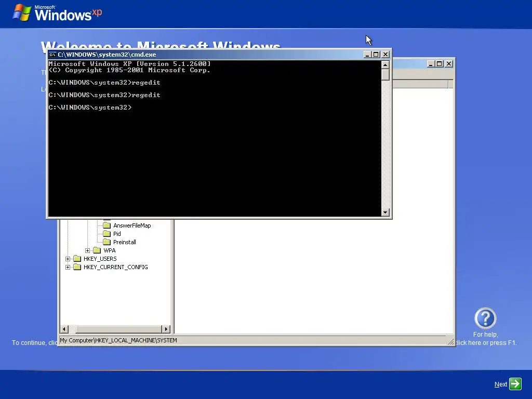Image resolution: width=532 pixels, height=399 pixels.
Task: Minimize the cmd.exe window
Action: pos(367,55)
